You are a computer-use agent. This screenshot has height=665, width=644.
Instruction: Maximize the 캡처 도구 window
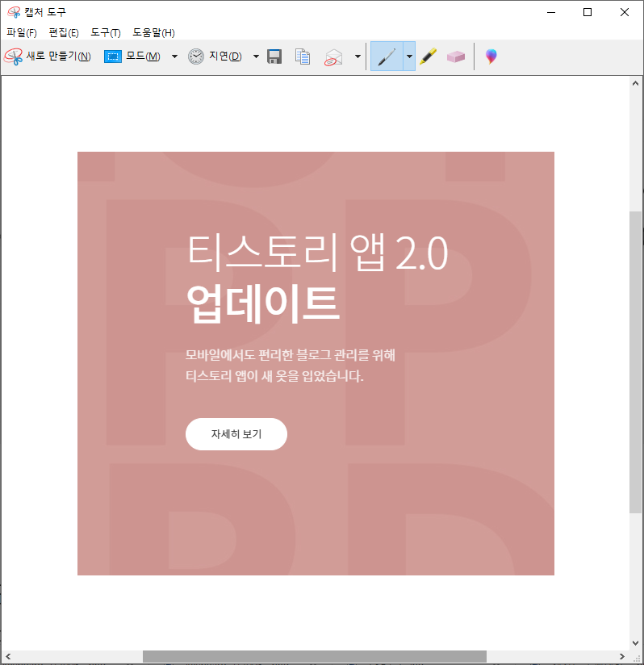click(588, 12)
